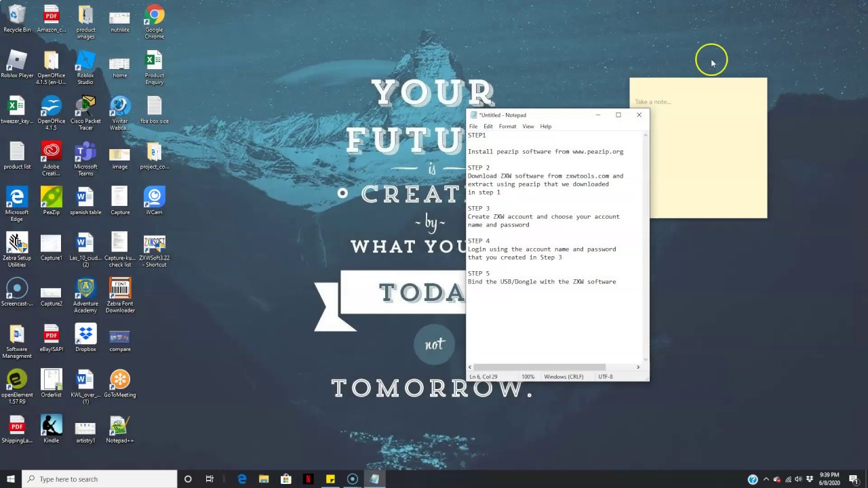Image resolution: width=868 pixels, height=488 pixels.
Task: Select the Zebra Font Downloader icon
Action: [x=120, y=294]
